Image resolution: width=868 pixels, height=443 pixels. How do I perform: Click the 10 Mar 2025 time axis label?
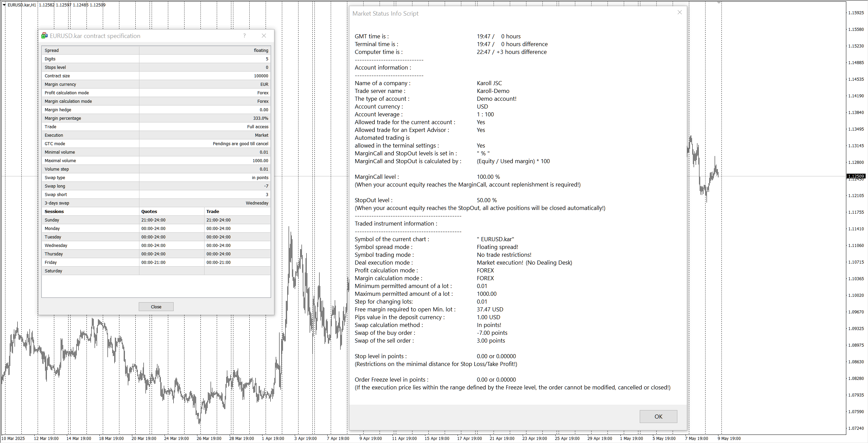(13, 438)
